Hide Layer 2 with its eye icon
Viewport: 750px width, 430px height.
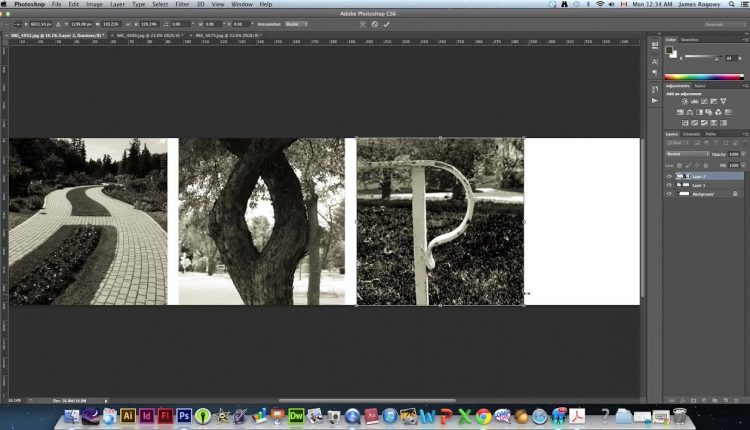point(669,176)
